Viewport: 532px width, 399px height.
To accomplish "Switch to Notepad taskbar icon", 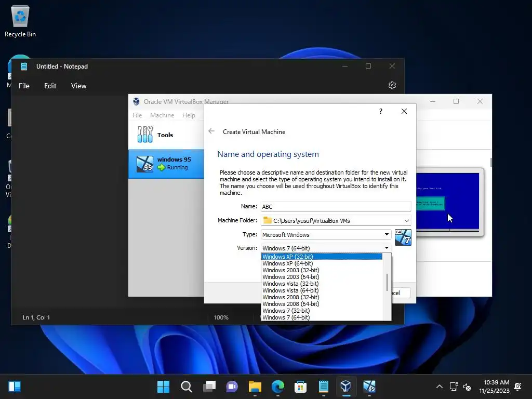I will pos(323,387).
